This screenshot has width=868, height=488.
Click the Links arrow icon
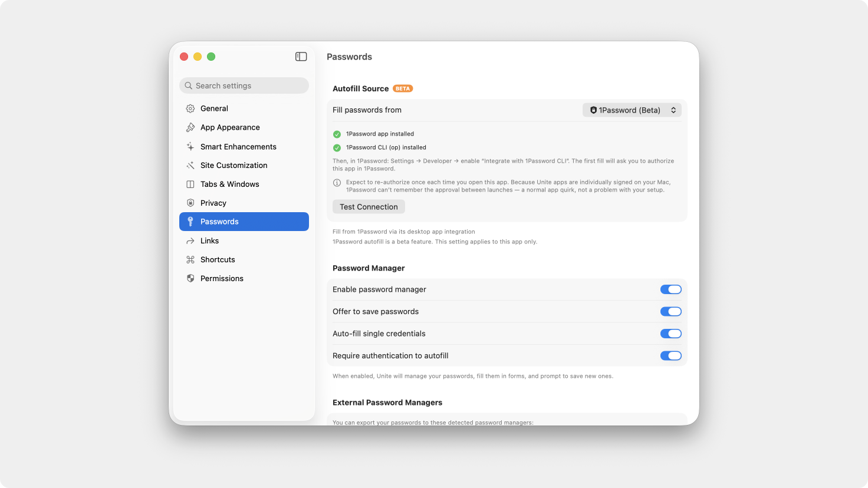tap(190, 241)
